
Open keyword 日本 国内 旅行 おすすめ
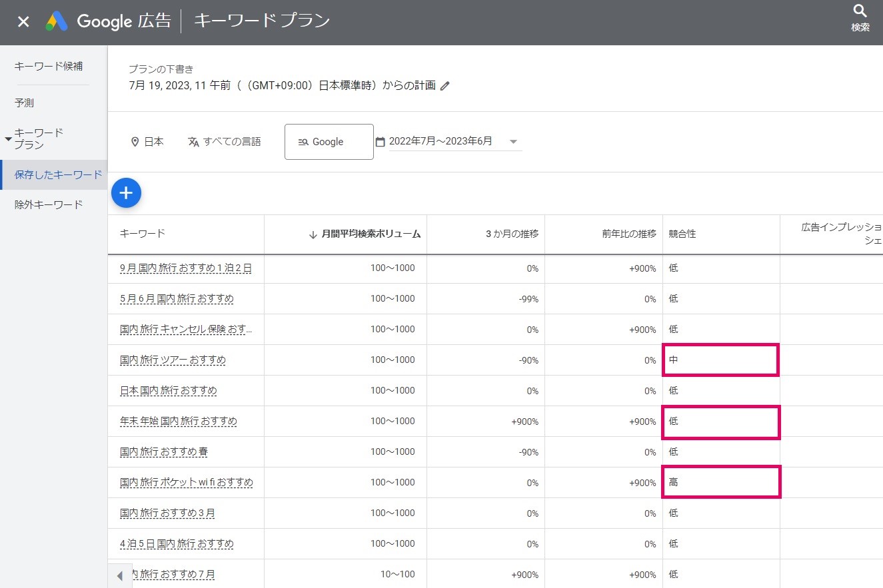click(169, 391)
